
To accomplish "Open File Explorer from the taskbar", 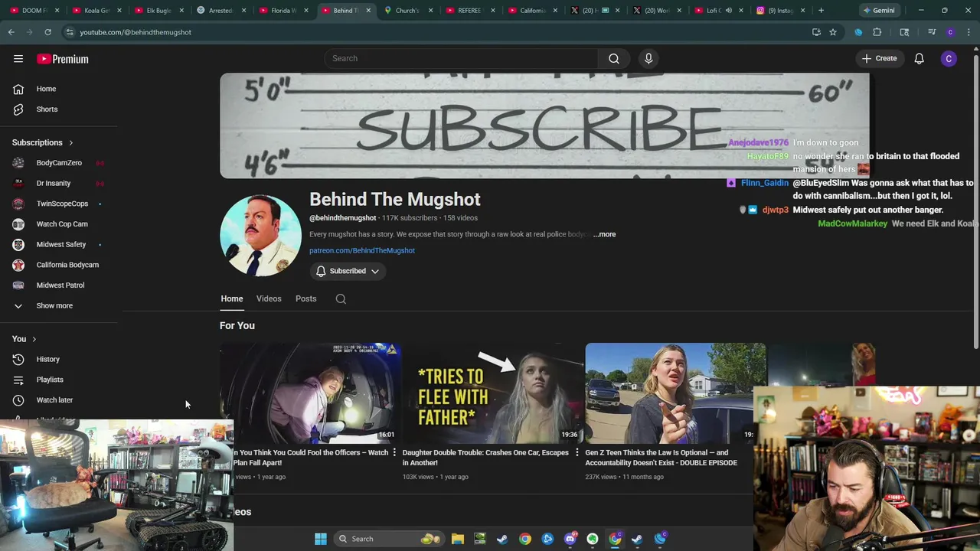I will [457, 539].
